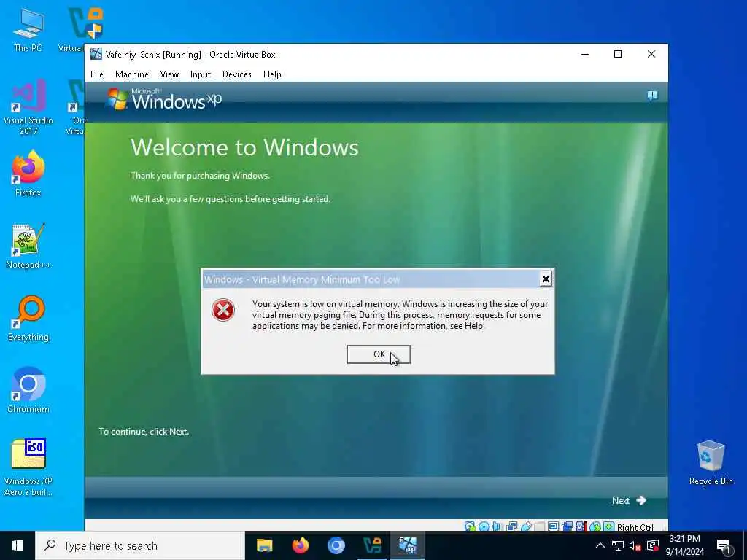Select Firefox desktop shortcut
The image size is (747, 560).
[28, 174]
